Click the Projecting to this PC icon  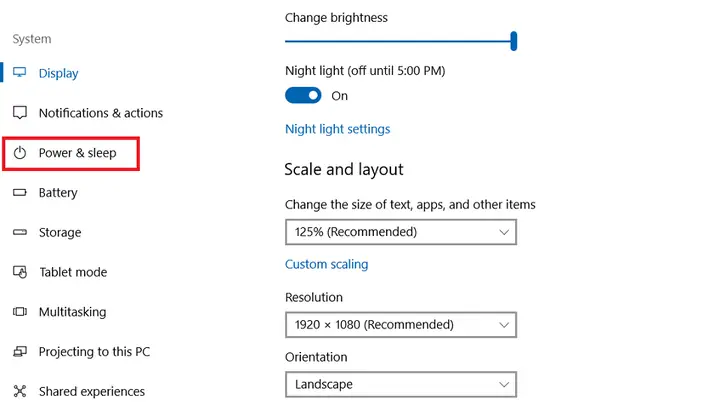coord(19,352)
